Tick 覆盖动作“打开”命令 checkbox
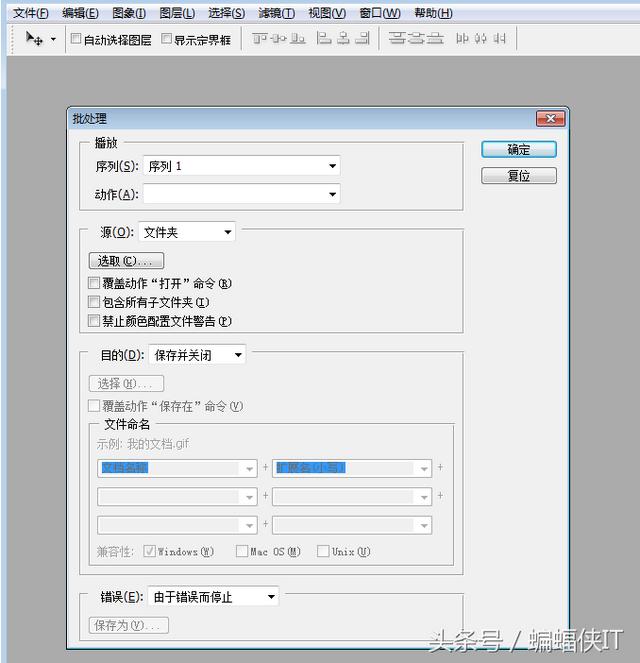Image resolution: width=640 pixels, height=663 pixels. coord(94,282)
